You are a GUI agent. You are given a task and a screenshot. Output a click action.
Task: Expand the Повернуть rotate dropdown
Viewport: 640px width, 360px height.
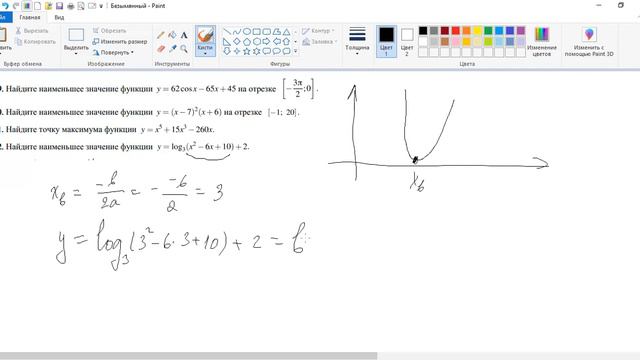[x=132, y=52]
